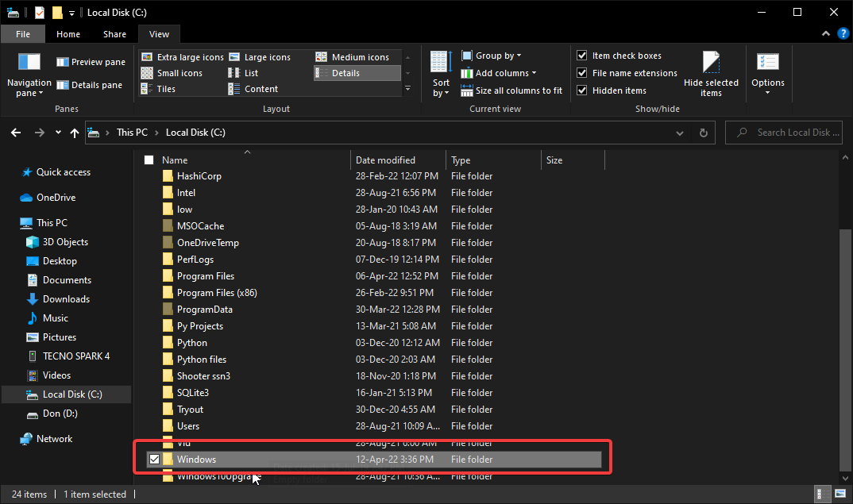Switch to large thumbnails view in status bar
Image resolution: width=853 pixels, height=504 pixels.
point(840,494)
